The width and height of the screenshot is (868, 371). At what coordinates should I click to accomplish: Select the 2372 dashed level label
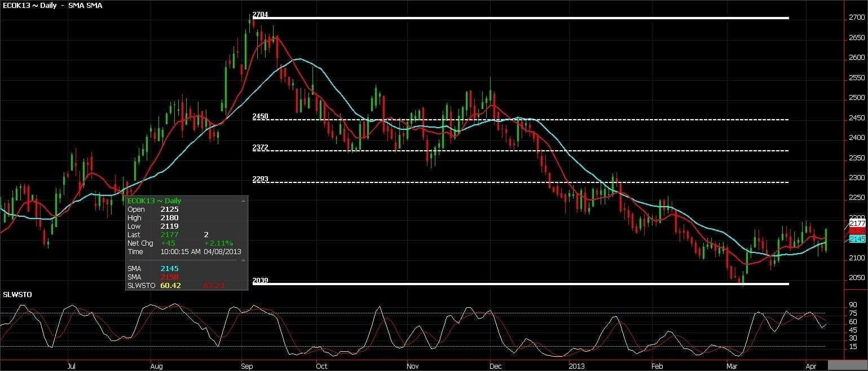pos(260,147)
